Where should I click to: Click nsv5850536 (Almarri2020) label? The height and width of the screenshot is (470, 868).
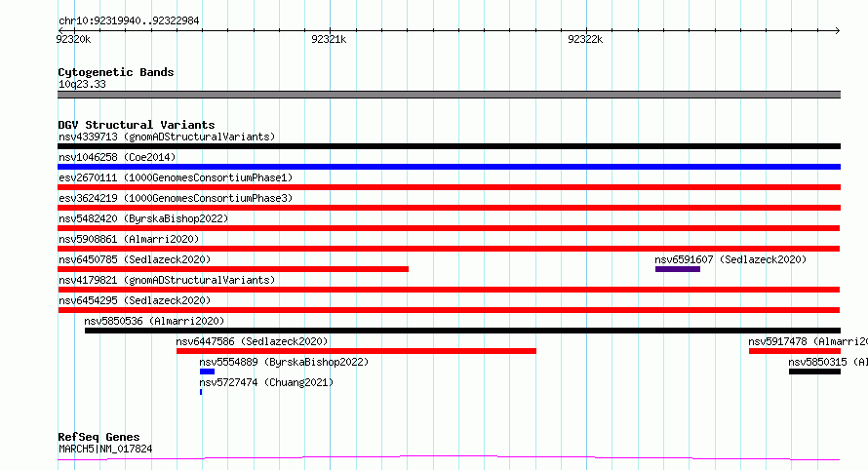click(x=154, y=321)
